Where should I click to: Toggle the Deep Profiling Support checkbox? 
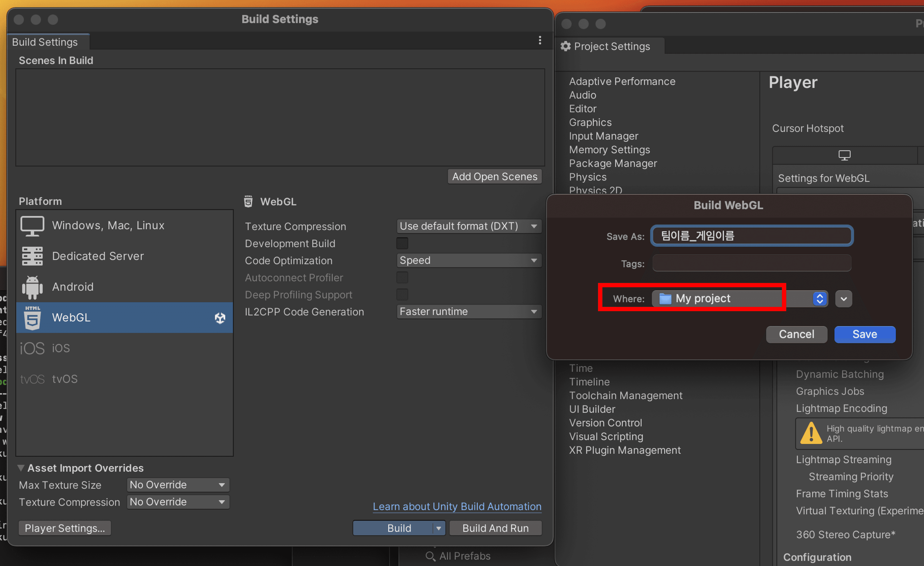(x=402, y=295)
